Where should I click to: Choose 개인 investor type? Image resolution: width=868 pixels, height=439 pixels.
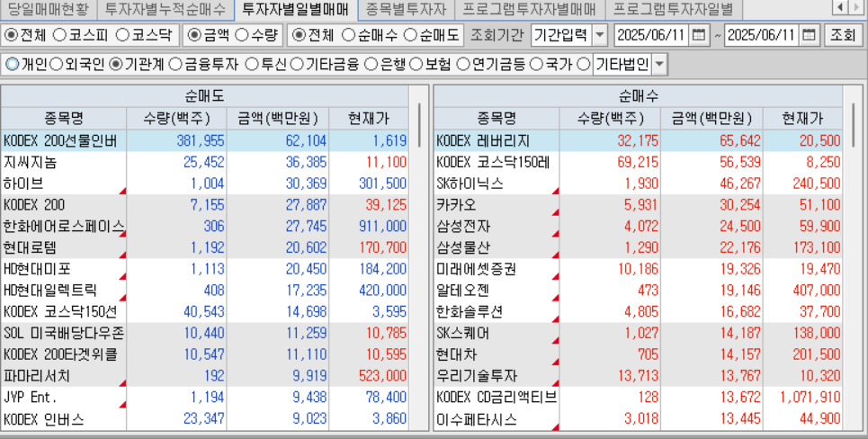13,64
